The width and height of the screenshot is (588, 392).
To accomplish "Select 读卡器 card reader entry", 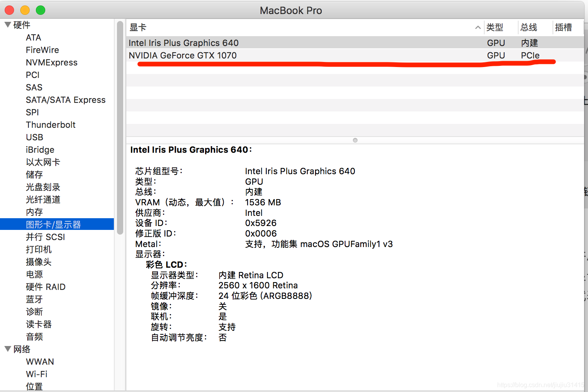I will point(39,324).
